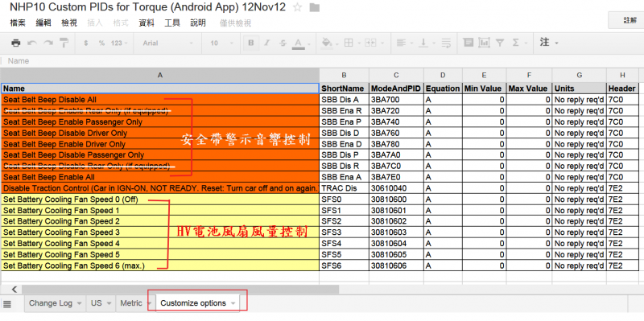Click the formula bar showing Name
The width and height of the screenshot is (644, 321).
click(x=322, y=61)
